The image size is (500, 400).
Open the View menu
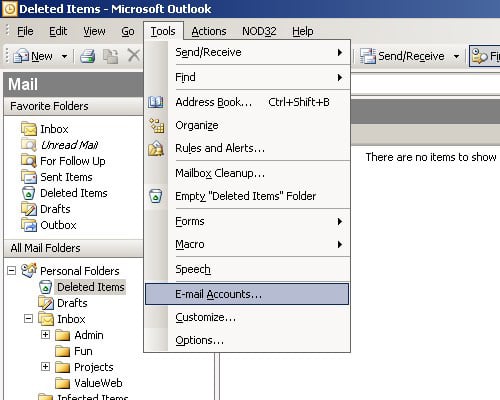click(x=94, y=31)
